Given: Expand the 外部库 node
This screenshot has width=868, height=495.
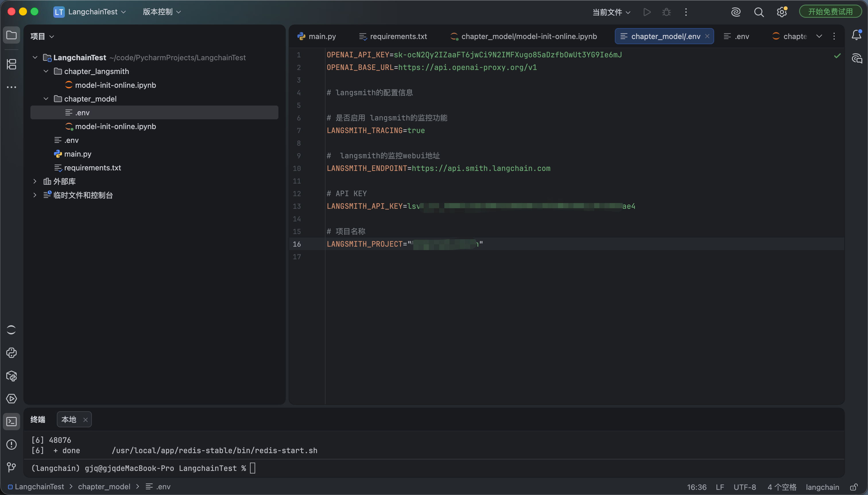Looking at the screenshot, I should click(x=35, y=181).
